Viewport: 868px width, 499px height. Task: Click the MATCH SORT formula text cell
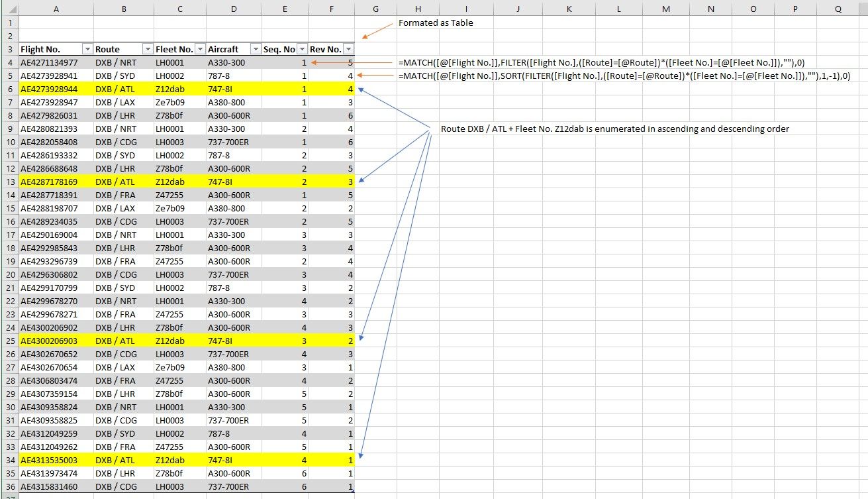pyautogui.click(x=624, y=76)
